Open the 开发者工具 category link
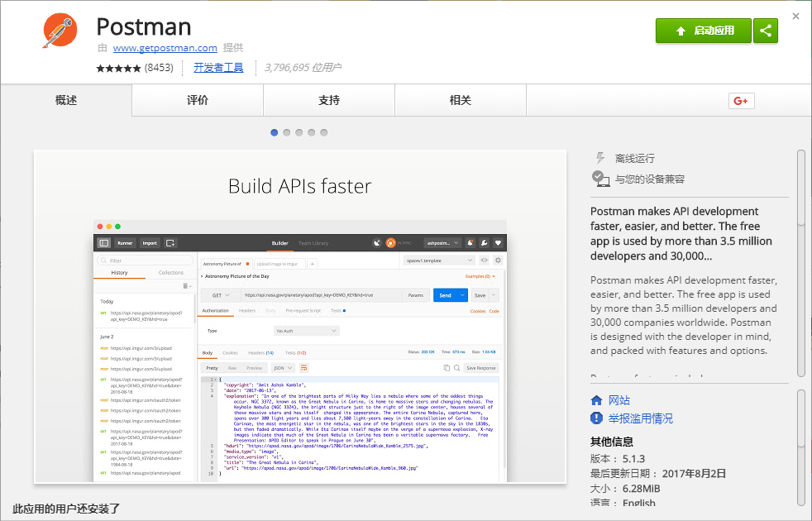The width and height of the screenshot is (812, 521). coord(218,67)
